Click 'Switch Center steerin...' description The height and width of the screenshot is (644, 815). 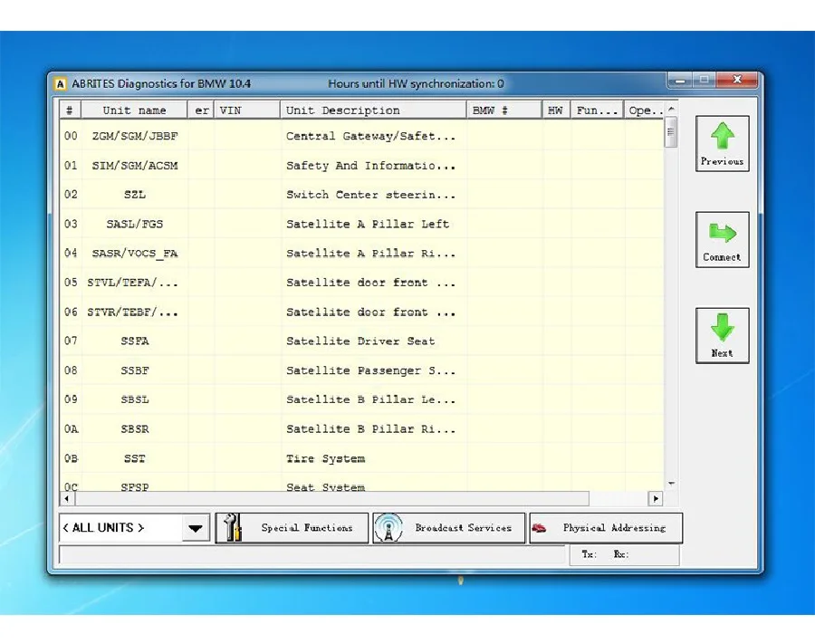[370, 195]
